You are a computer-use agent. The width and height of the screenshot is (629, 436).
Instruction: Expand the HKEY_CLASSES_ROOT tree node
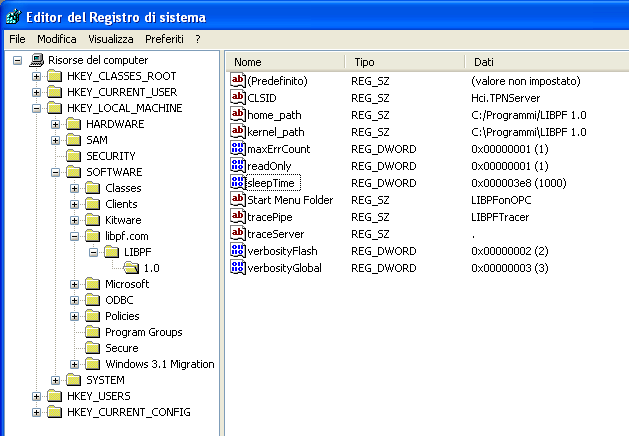pyautogui.click(x=37, y=76)
